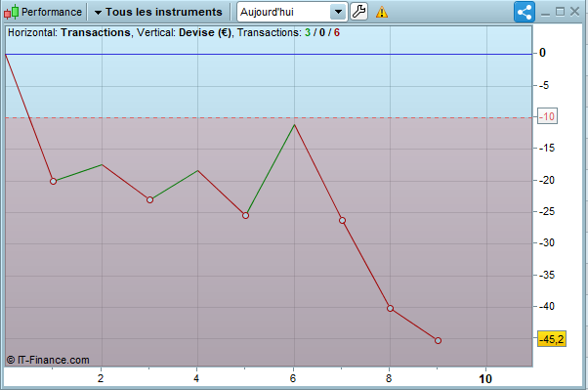Close the Performance window
Viewport: 588px width, 390px height.
[575, 12]
